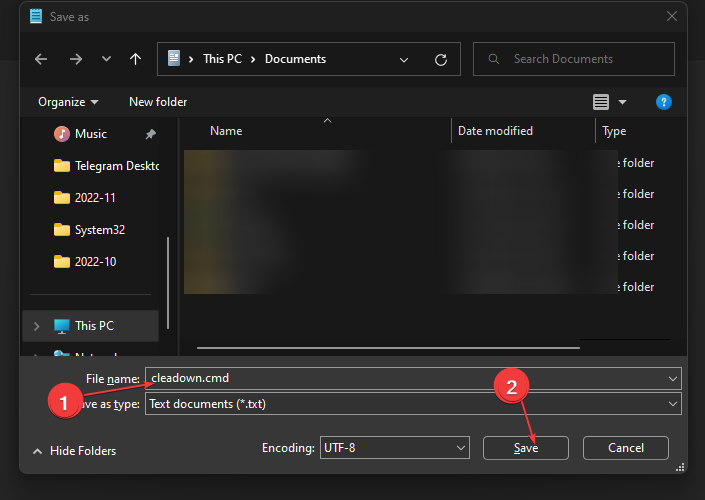Click New folder in the toolbar
Image resolution: width=705 pixels, height=500 pixels.
(x=158, y=102)
